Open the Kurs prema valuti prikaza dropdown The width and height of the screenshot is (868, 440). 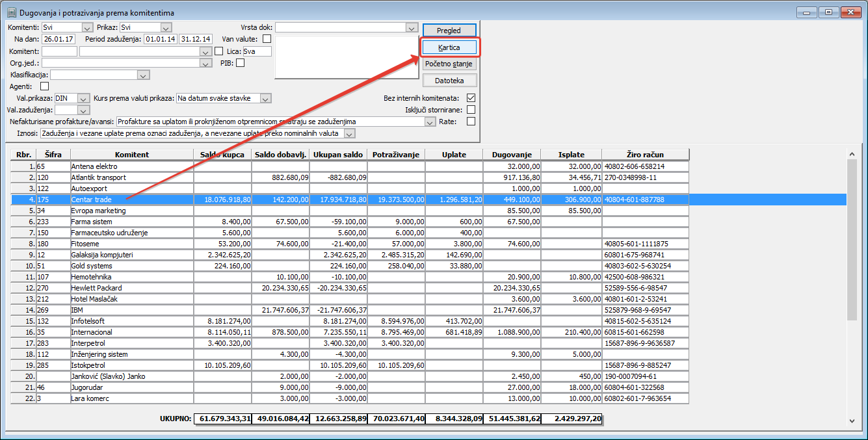click(x=265, y=98)
